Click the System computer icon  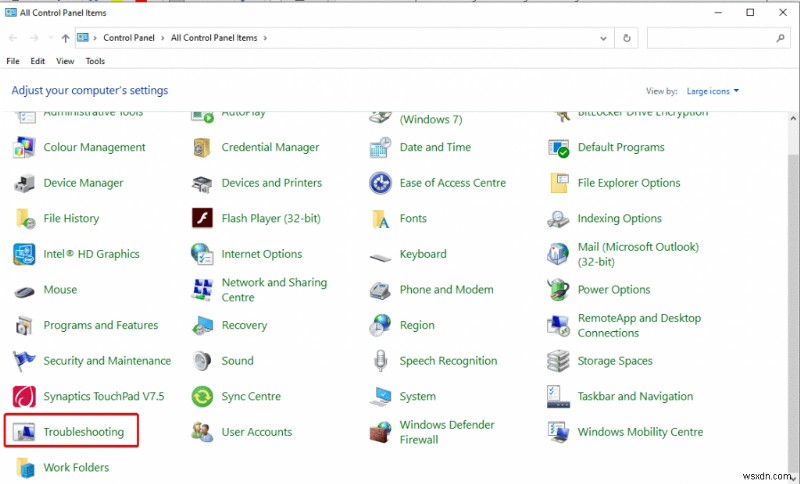pyautogui.click(x=380, y=396)
